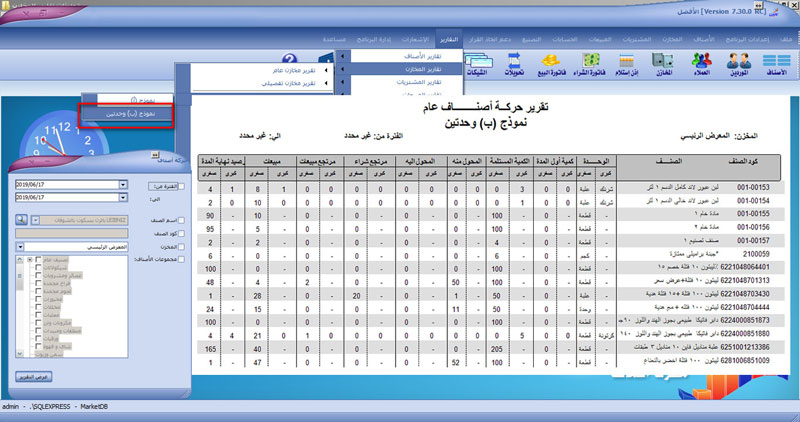Check the فراخ مجمدة group checkbox
This screenshot has width=800, height=422.
coord(38,283)
